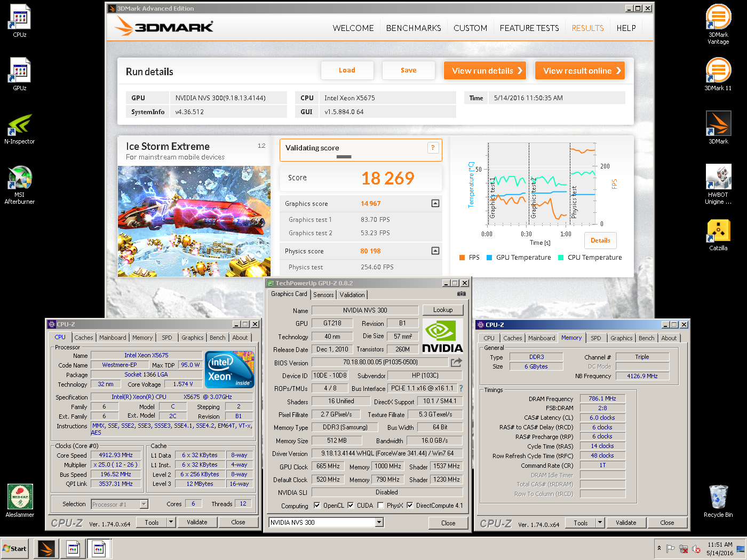Toggle the OpenCL checkbox

coord(317,505)
